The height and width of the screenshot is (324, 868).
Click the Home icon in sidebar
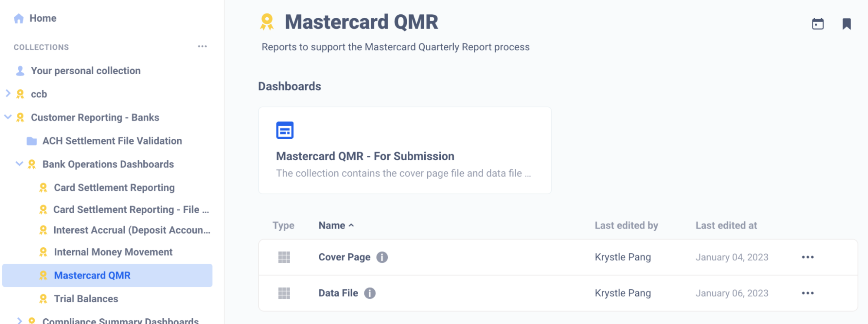coord(19,18)
